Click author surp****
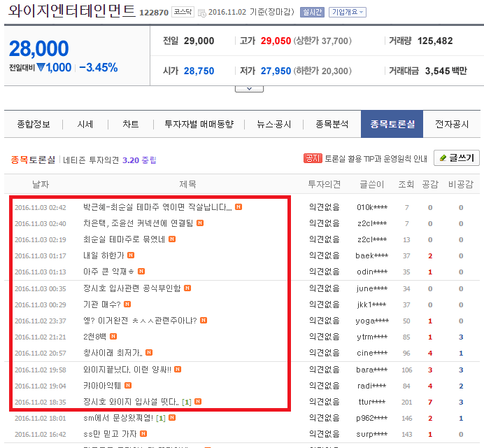This screenshot has height=448, width=484. (372, 435)
